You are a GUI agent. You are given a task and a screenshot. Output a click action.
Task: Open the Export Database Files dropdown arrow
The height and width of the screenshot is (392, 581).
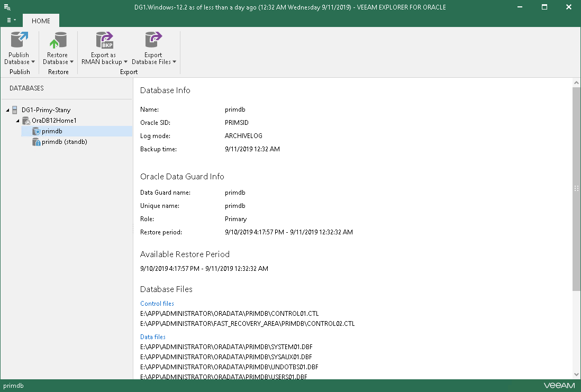[174, 62]
